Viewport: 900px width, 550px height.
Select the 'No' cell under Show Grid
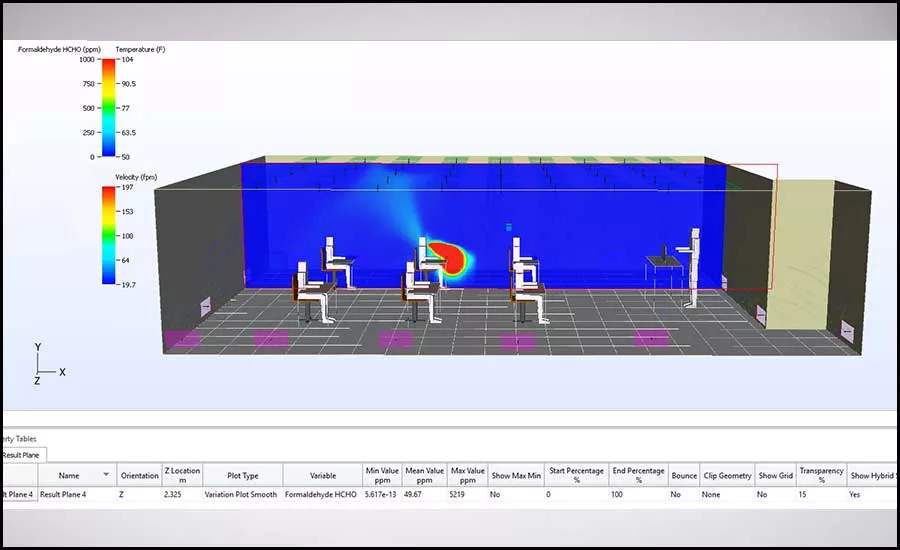tap(775, 494)
